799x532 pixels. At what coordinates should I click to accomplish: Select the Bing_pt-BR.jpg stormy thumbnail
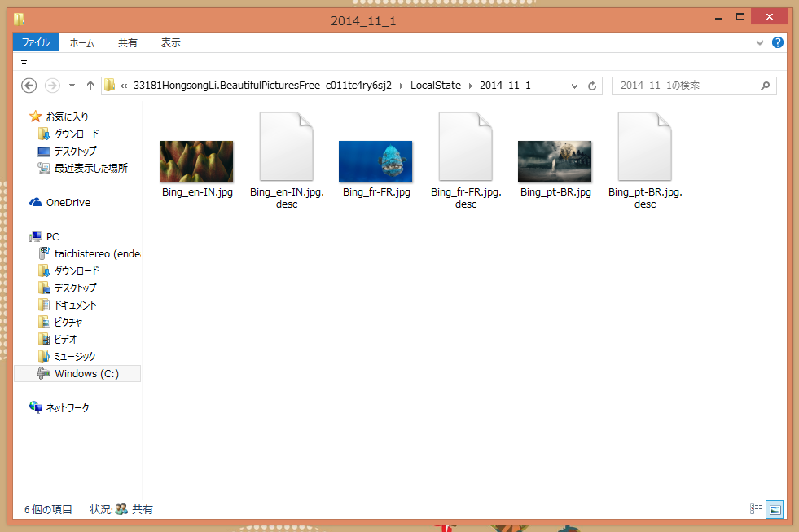coord(555,161)
